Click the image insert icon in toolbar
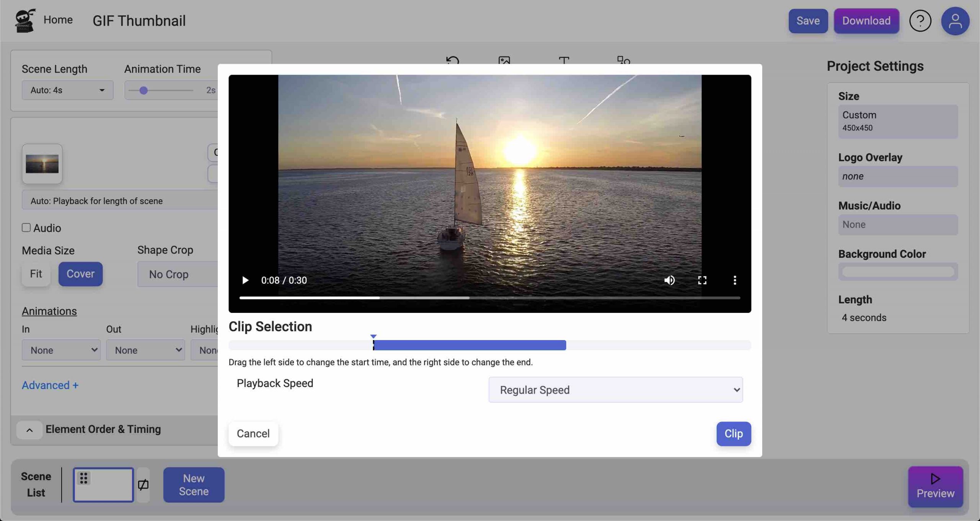 coord(504,61)
